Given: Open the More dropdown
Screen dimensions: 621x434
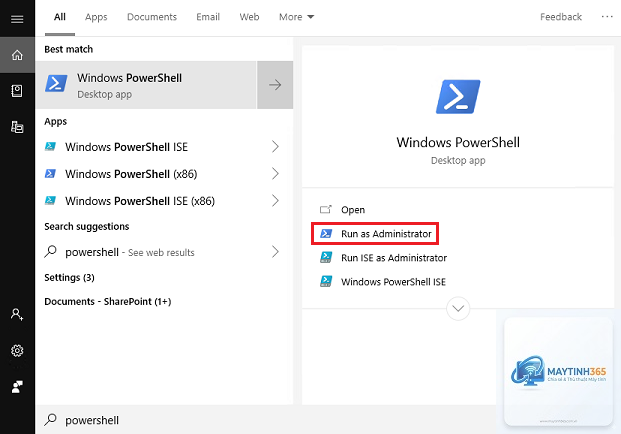Looking at the screenshot, I should coord(296,17).
